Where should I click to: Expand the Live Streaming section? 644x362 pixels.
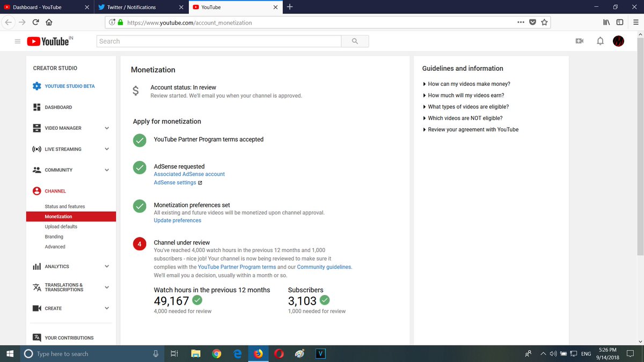(107, 149)
